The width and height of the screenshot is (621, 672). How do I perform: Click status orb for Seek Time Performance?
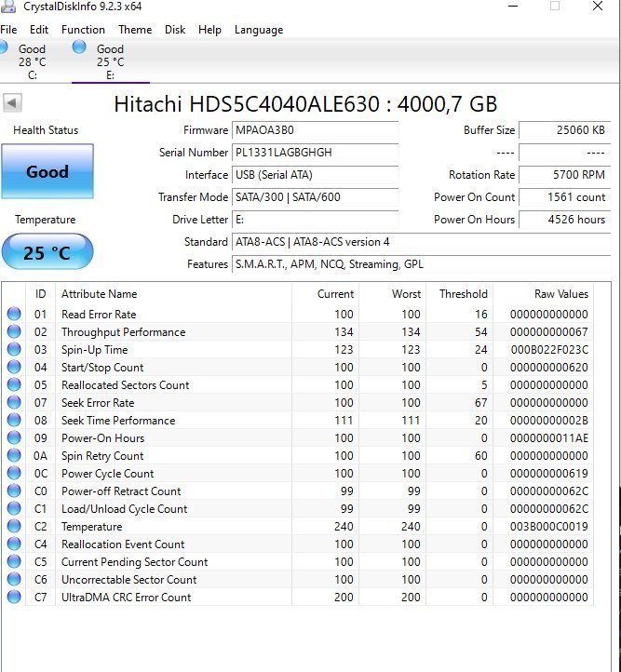(x=14, y=420)
